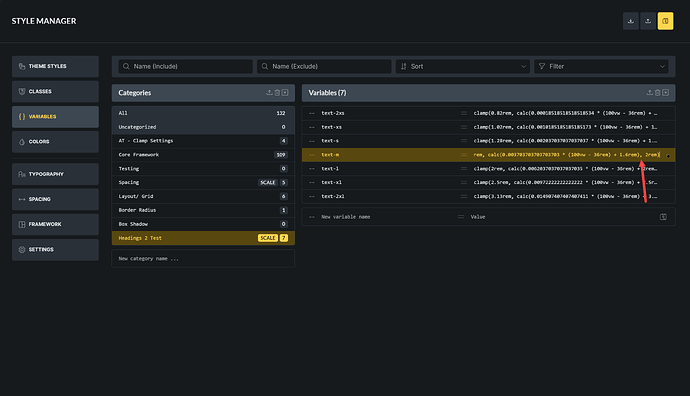This screenshot has height=396, width=690.
Task: Select the All category
Action: [x=203, y=113]
